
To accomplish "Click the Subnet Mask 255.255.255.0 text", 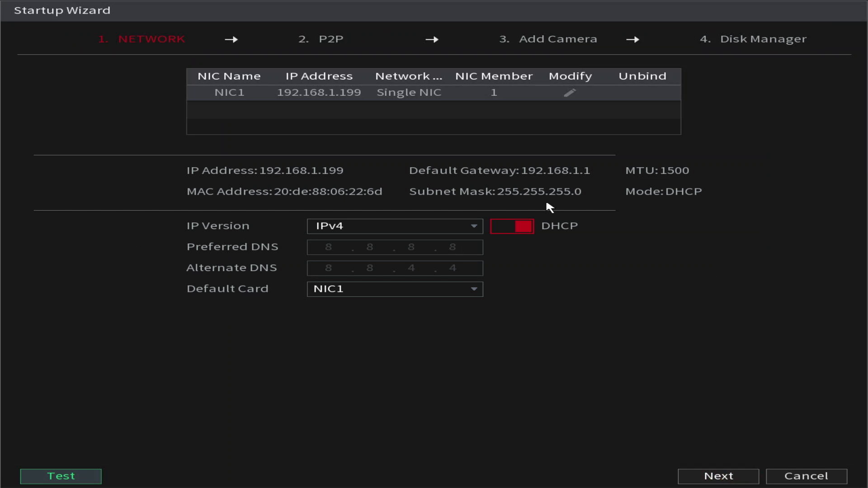I will pyautogui.click(x=495, y=192).
